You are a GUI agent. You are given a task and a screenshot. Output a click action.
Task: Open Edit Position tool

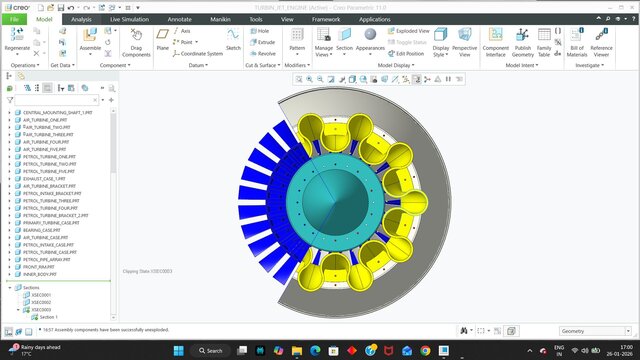coord(406,53)
